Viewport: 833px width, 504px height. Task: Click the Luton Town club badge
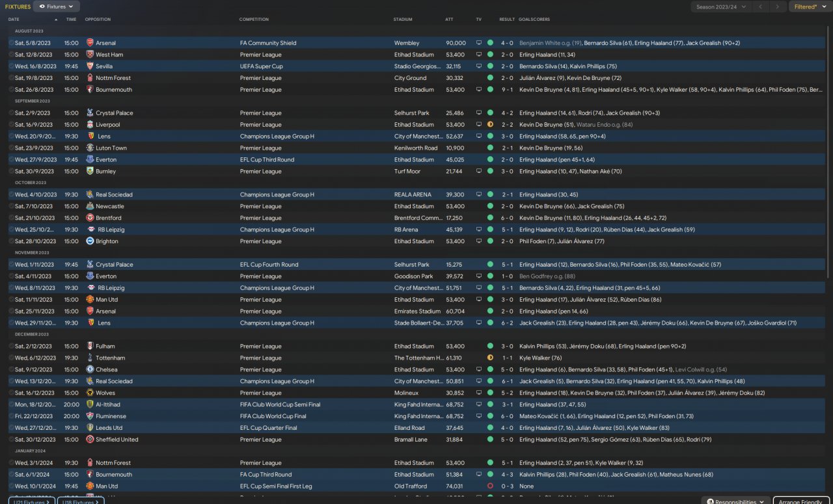click(x=90, y=148)
